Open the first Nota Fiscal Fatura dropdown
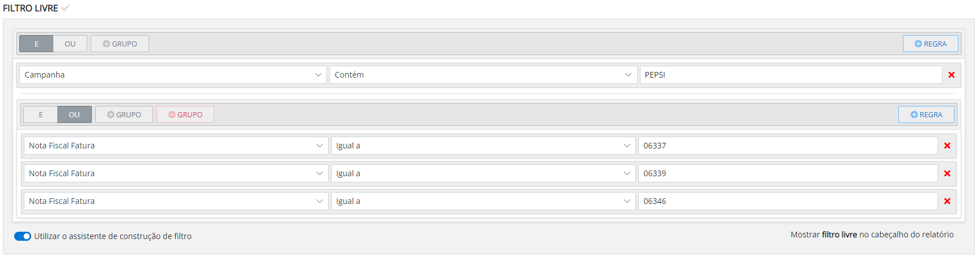 (176, 146)
